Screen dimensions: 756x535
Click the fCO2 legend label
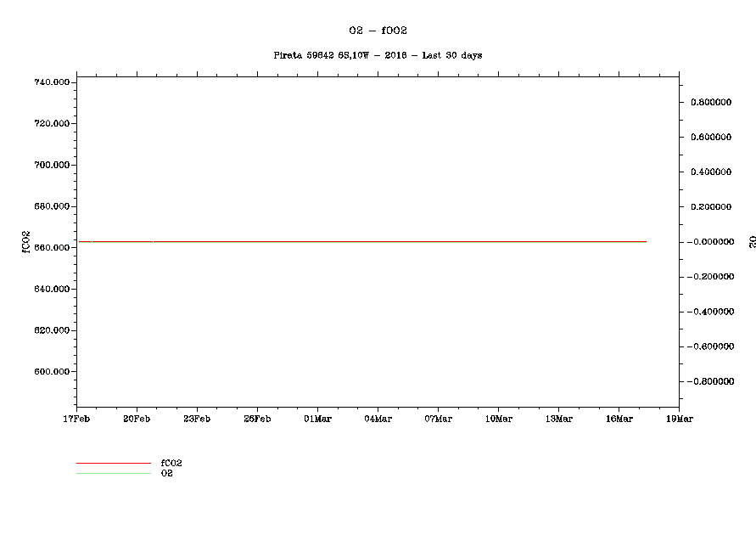(x=171, y=463)
